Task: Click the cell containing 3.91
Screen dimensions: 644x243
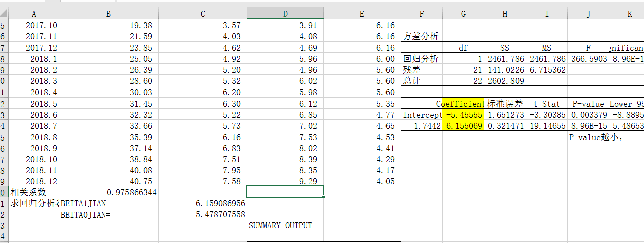Action: click(285, 25)
